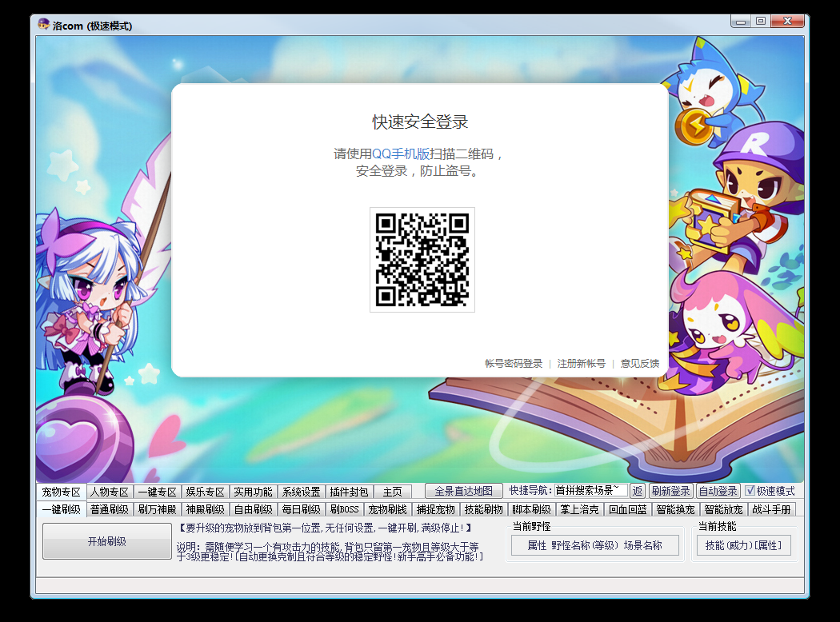
Task: Select the 自由刷级 sub-tab
Action: click(253, 509)
